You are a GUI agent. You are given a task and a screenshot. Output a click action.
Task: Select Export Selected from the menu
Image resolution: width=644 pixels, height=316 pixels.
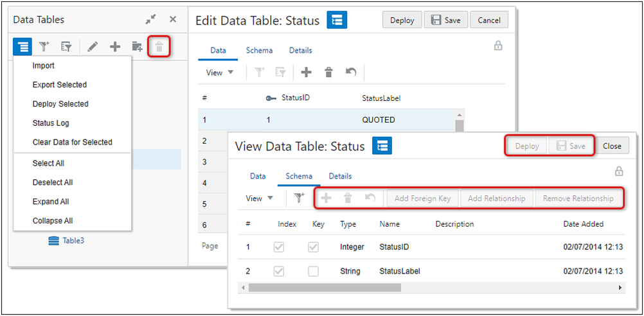pyautogui.click(x=60, y=85)
